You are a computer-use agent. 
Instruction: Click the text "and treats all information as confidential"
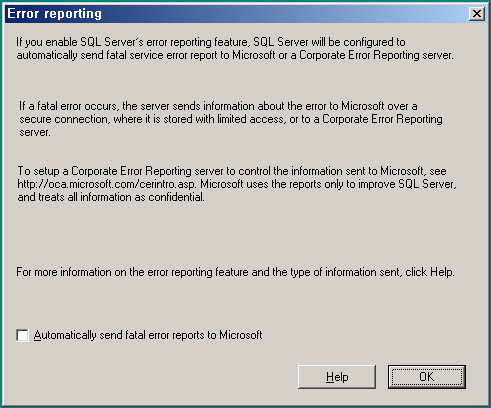[x=111, y=197]
